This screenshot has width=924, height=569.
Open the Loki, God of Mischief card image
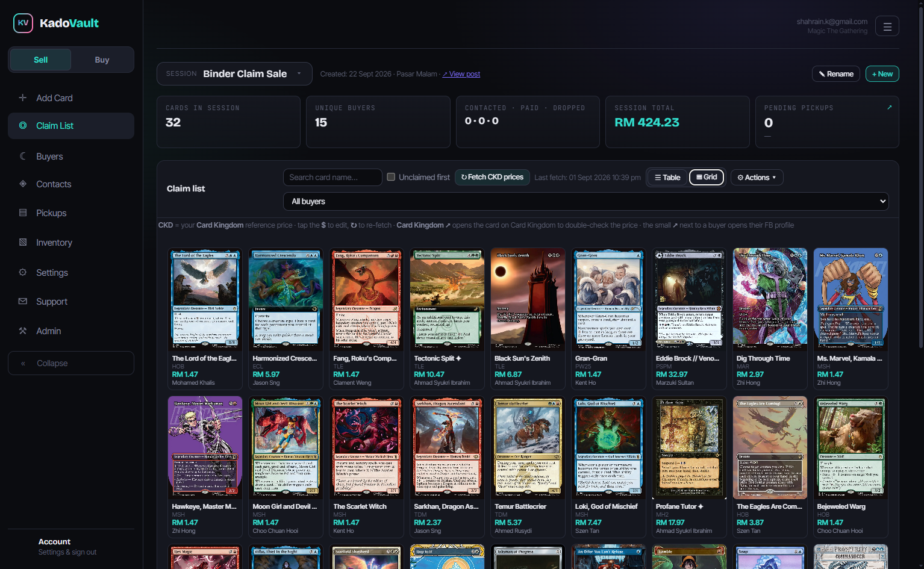click(608, 447)
